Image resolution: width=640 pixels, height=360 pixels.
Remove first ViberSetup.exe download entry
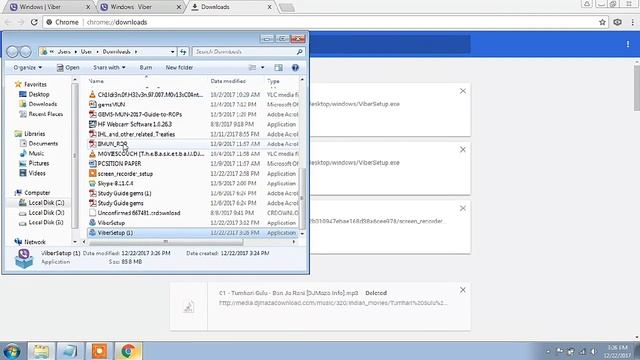point(463,91)
